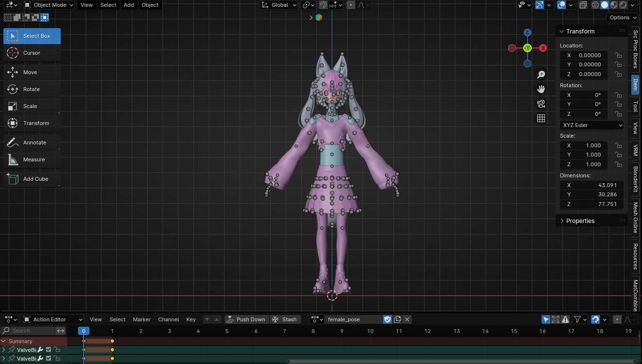
Task: Toggle Scale Z lock
Action: pos(618,164)
